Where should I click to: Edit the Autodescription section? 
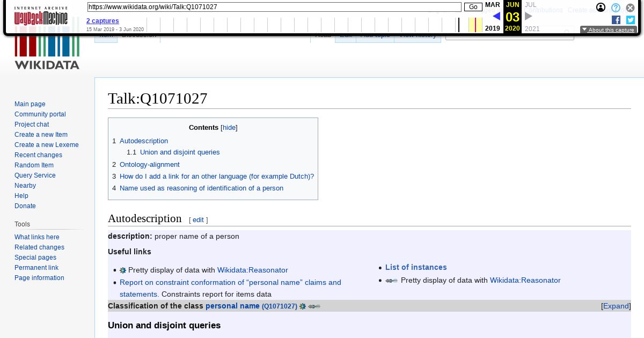(198, 220)
